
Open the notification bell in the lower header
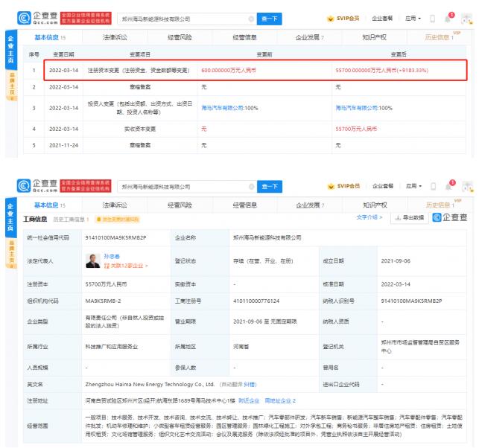(449, 186)
